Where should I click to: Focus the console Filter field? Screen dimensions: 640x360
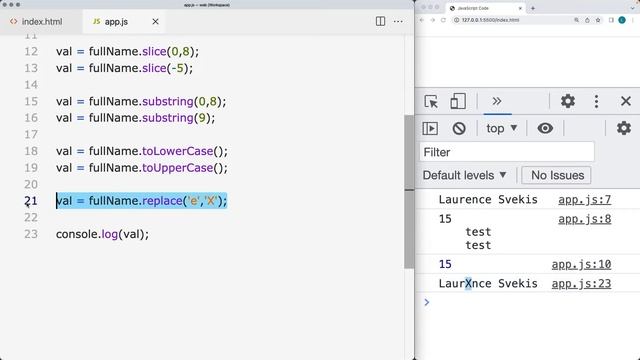[507, 152]
